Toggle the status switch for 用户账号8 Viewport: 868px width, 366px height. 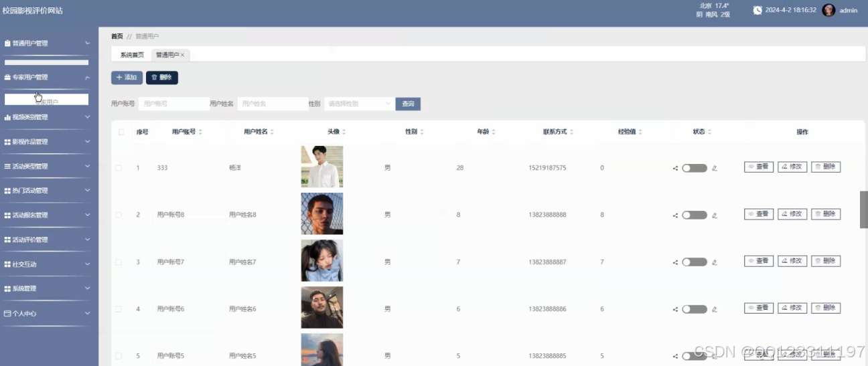(695, 215)
